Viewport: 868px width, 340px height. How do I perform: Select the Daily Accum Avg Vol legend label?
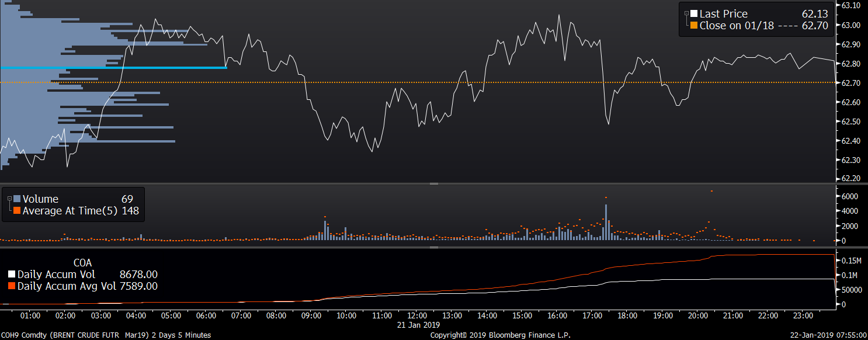pos(65,286)
